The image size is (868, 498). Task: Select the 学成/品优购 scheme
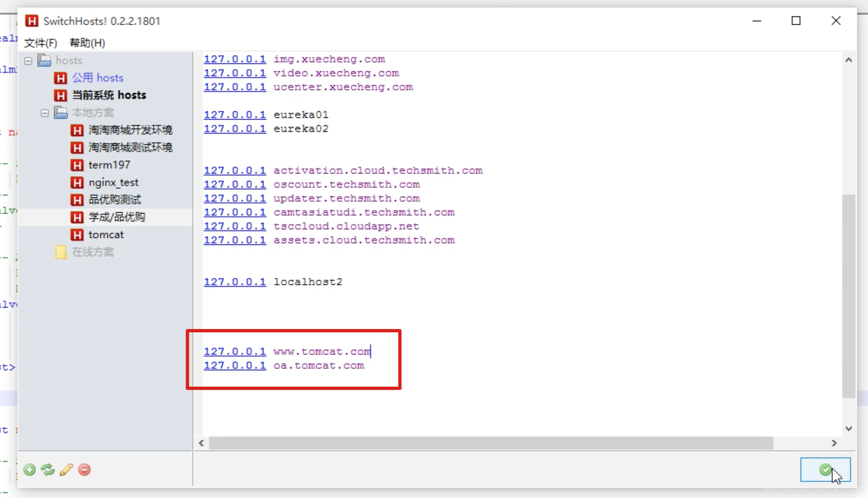click(117, 217)
